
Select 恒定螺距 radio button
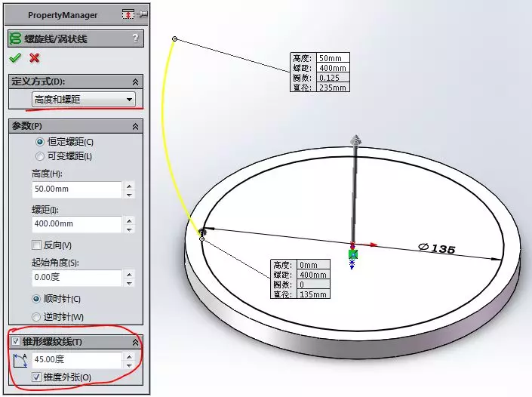click(40, 141)
